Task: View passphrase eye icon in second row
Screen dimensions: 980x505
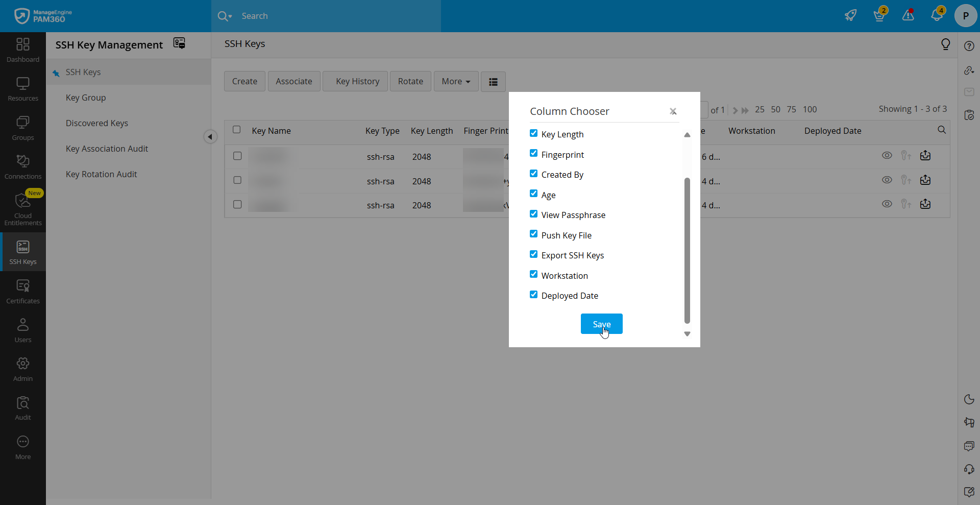Action: click(887, 180)
